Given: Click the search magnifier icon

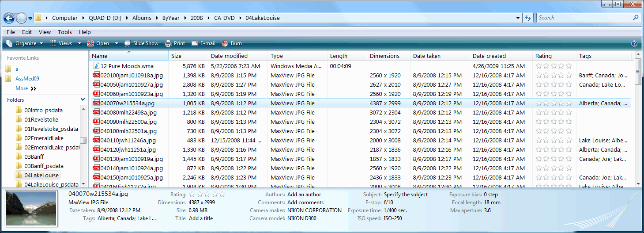Looking at the screenshot, I should 636,18.
